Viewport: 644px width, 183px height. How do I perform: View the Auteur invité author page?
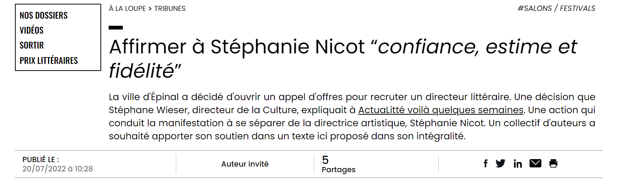[245, 164]
